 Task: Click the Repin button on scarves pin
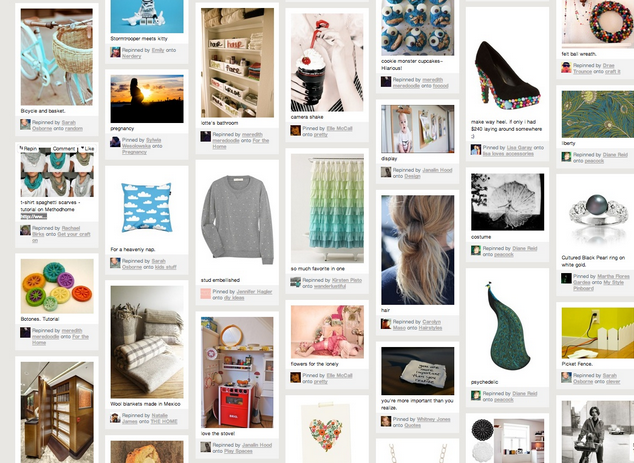click(30, 148)
